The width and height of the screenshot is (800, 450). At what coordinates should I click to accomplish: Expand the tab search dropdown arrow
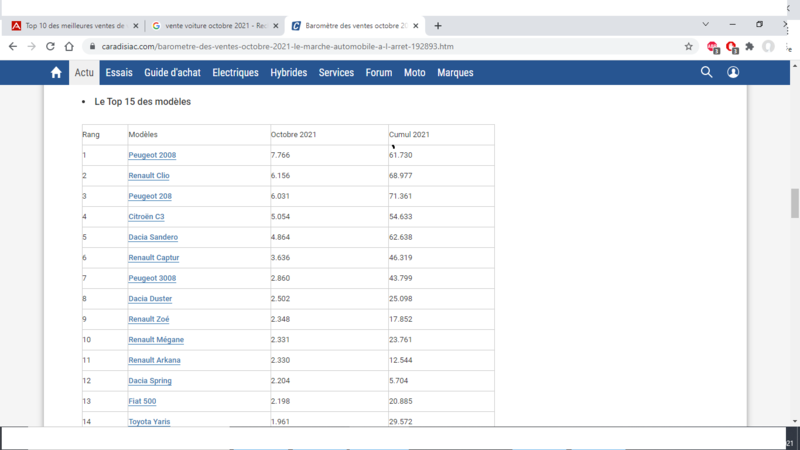pyautogui.click(x=706, y=24)
